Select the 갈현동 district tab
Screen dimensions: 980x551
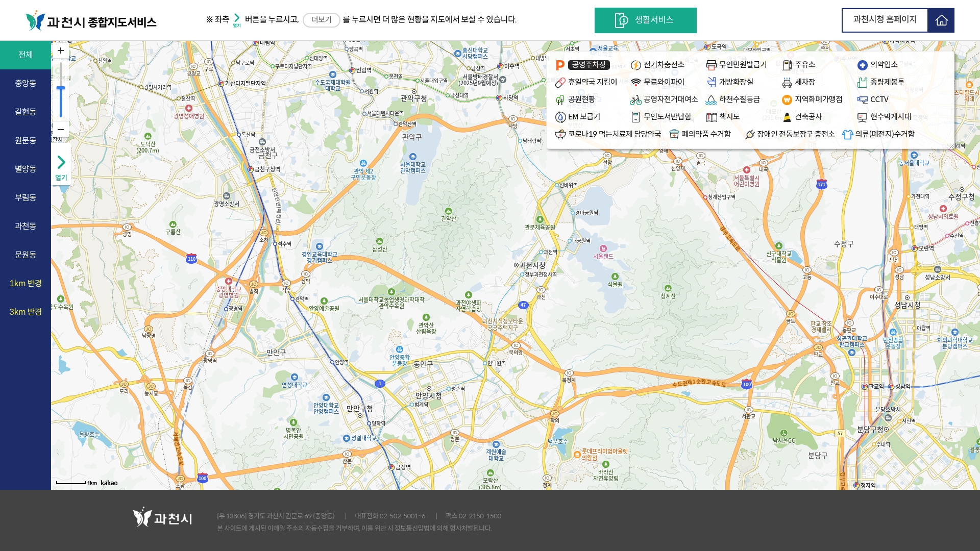coord(26,112)
